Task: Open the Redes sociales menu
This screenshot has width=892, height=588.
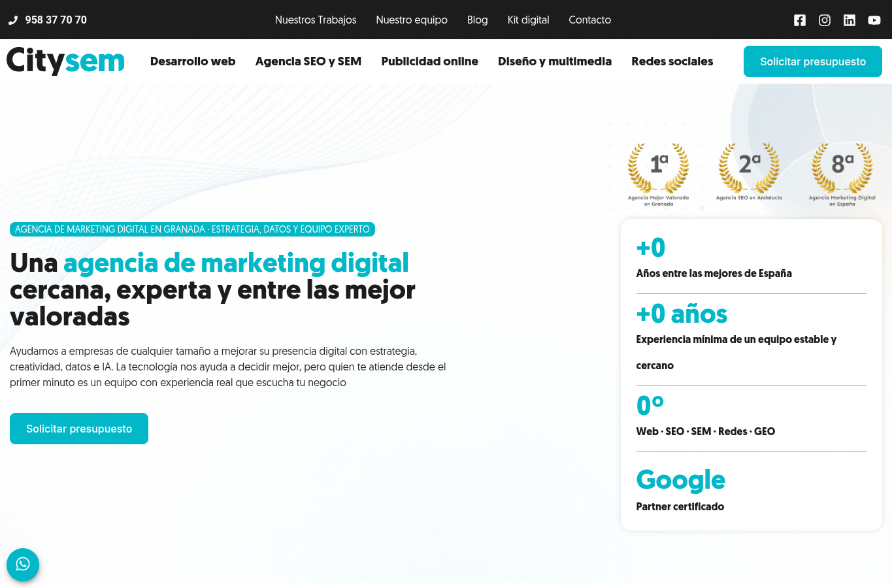Action: pyautogui.click(x=672, y=61)
